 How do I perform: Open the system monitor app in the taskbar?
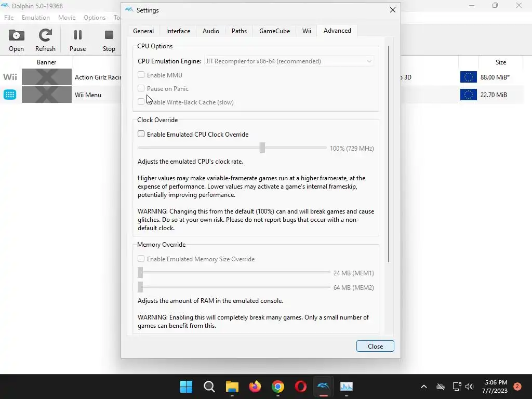[347, 387]
